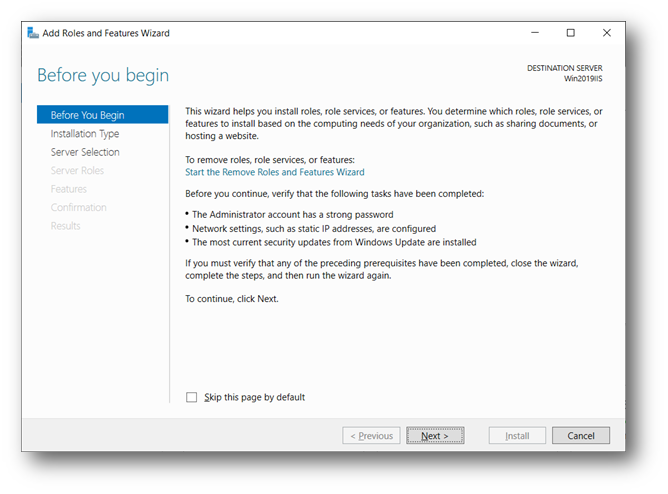Click the wizard icon in the title bar
This screenshot has height=494, width=668.
[32, 33]
